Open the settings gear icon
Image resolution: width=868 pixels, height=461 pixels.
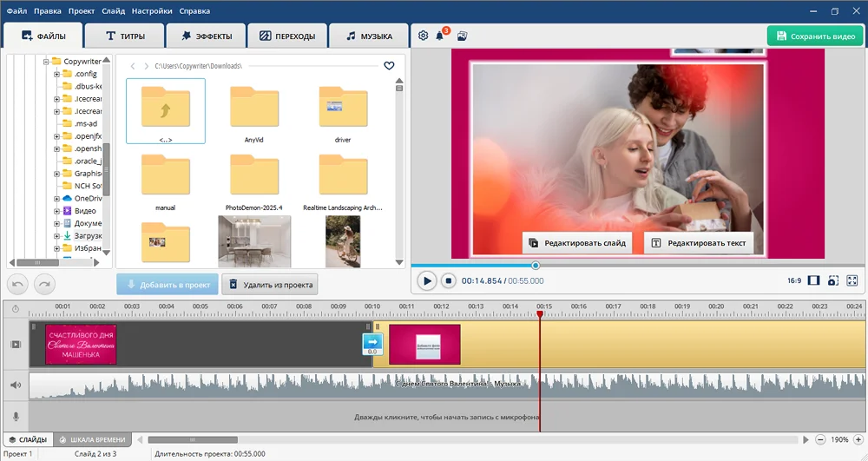[x=423, y=36]
